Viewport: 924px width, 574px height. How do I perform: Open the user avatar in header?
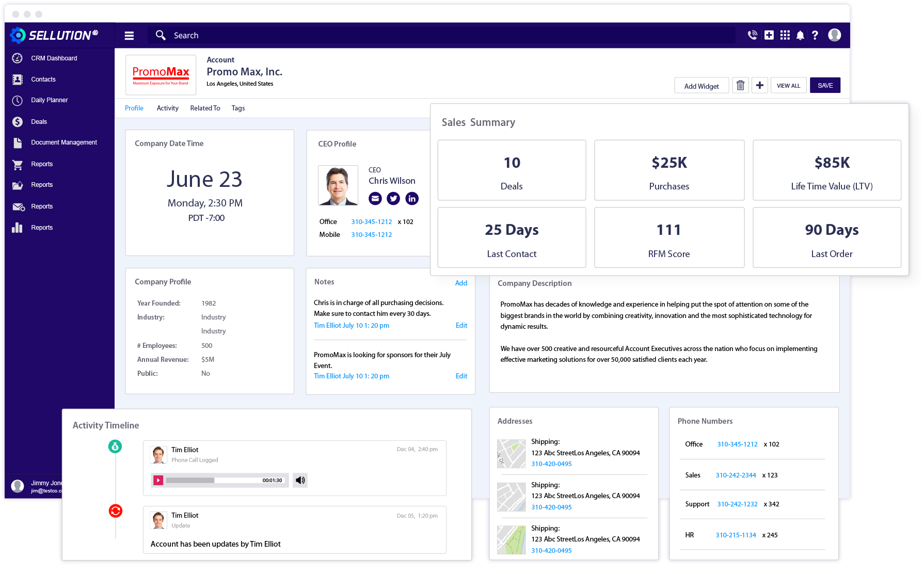point(835,35)
